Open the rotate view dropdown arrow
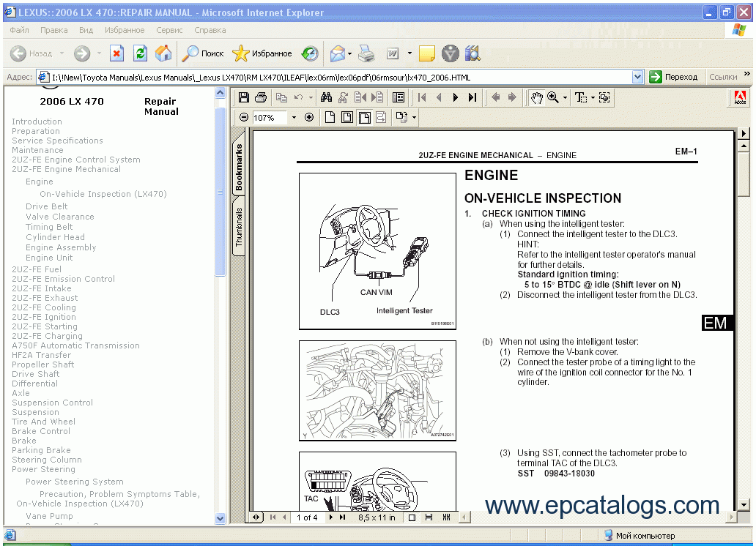This screenshot has width=756, height=546. [x=414, y=117]
